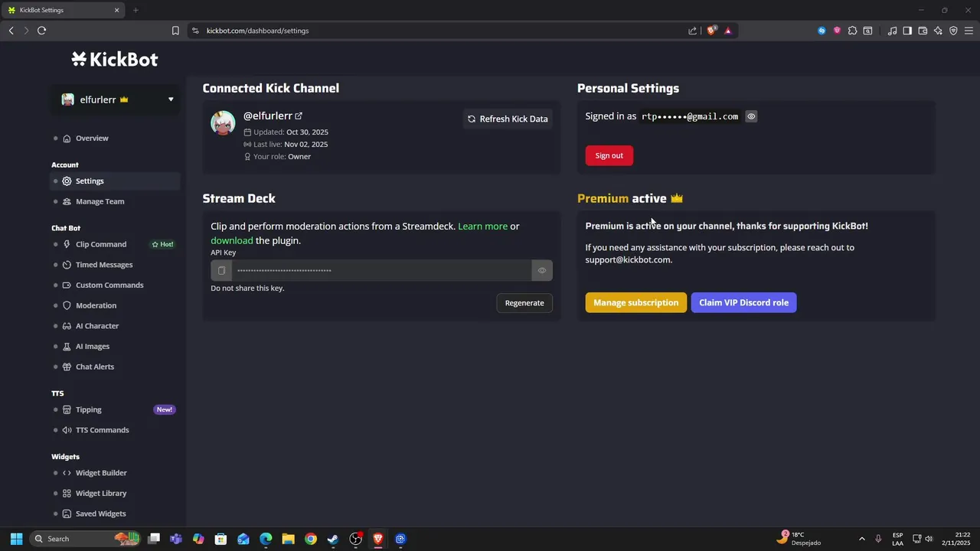980x551 pixels.
Task: Open the Learn more link
Action: pyautogui.click(x=482, y=227)
